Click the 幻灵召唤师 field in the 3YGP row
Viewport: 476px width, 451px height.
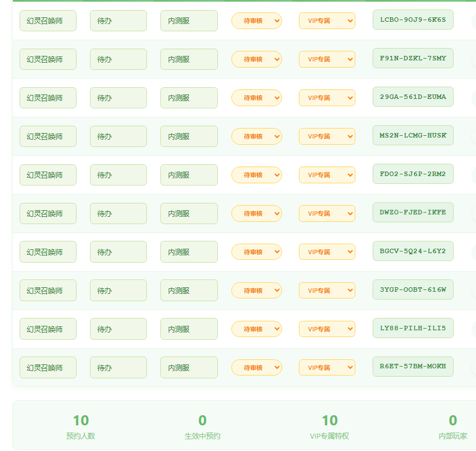click(x=48, y=291)
